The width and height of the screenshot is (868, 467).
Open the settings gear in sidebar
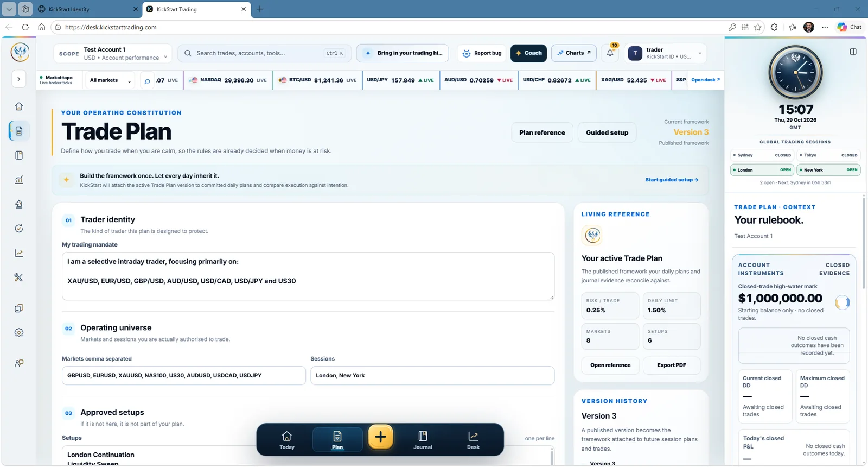click(19, 333)
